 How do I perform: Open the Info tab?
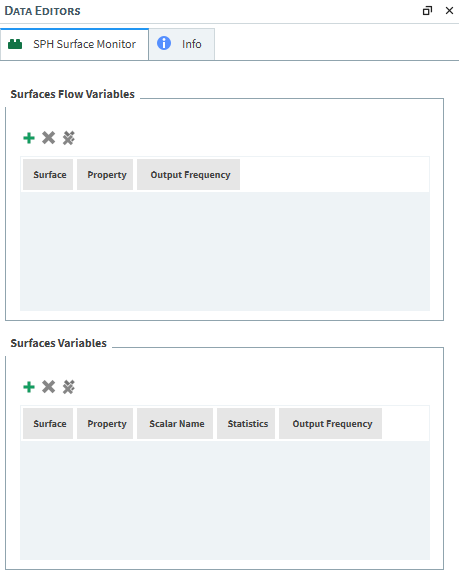(182, 44)
